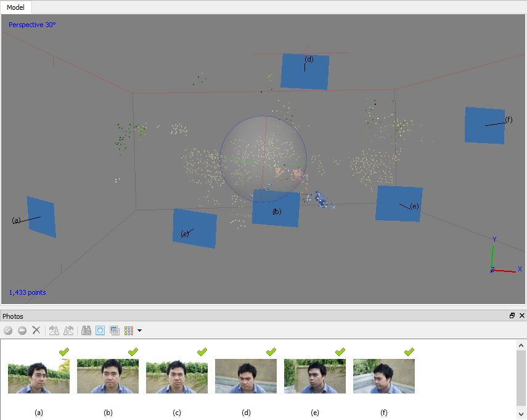The height and width of the screenshot is (420, 527).
Task: Open the view mode dropdown arrow
Action: click(140, 331)
